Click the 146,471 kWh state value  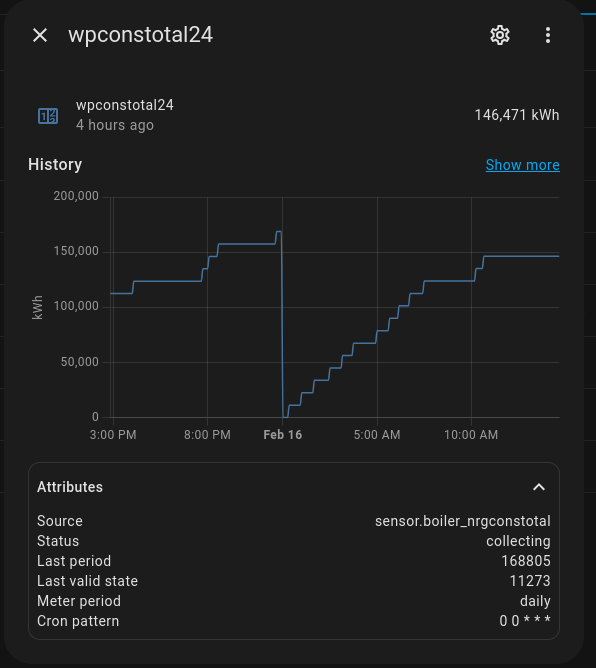(517, 115)
